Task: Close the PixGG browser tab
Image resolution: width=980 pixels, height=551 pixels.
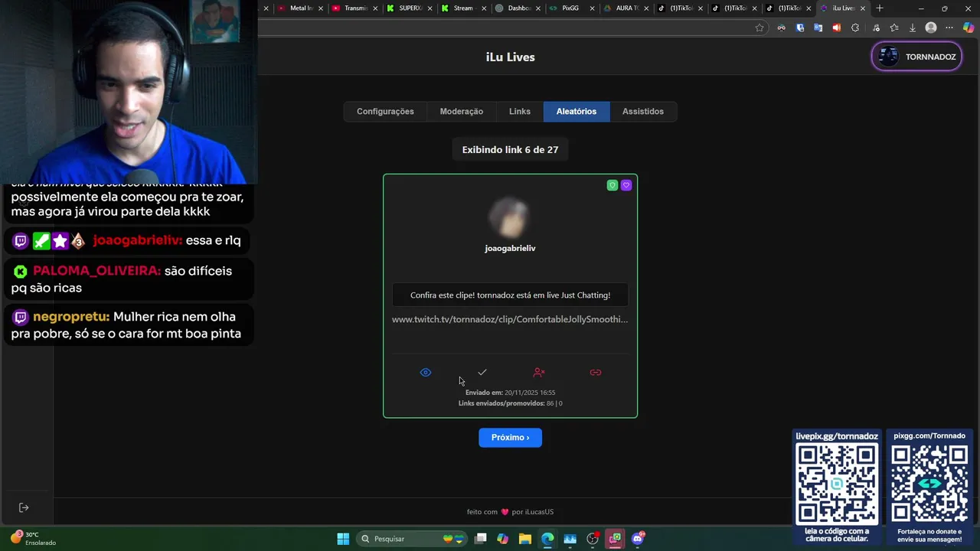Action: click(x=592, y=8)
